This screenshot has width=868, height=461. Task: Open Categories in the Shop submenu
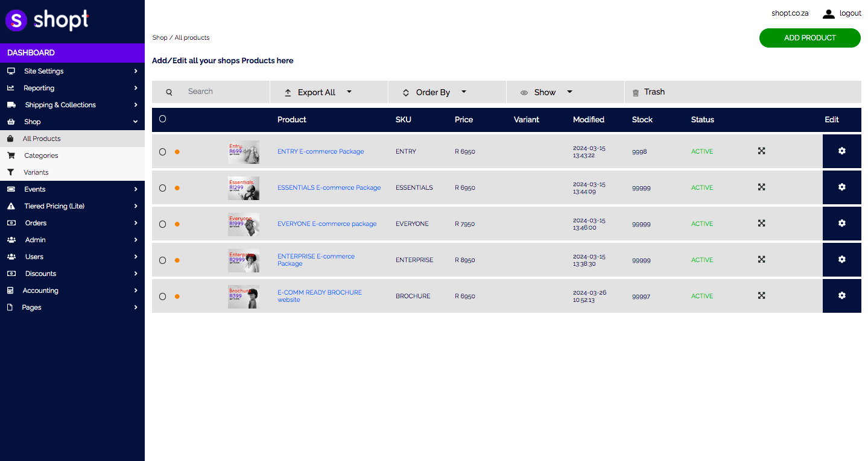pyautogui.click(x=41, y=155)
